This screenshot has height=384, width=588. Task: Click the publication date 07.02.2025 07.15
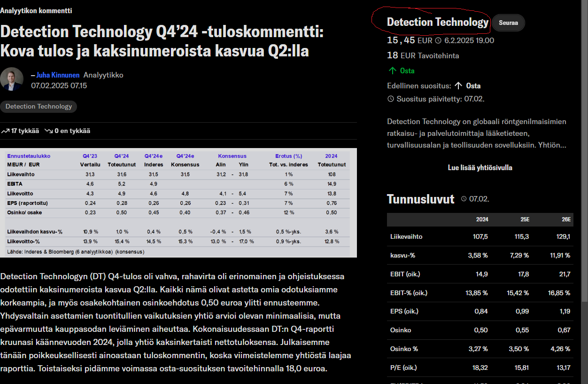59,86
